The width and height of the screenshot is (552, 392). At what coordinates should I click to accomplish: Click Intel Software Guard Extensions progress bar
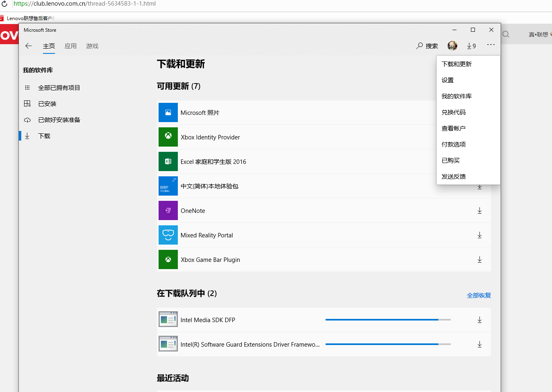coord(388,344)
